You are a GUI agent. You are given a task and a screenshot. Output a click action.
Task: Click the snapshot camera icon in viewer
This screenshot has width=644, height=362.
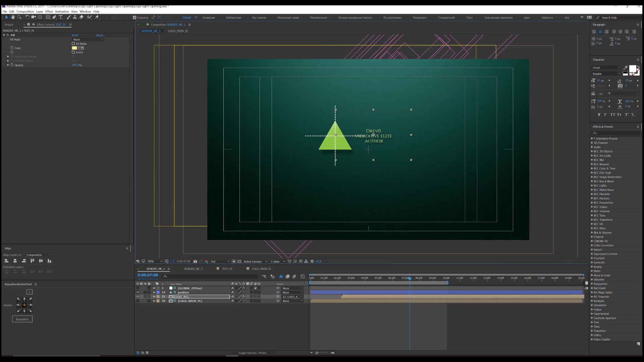click(x=195, y=261)
